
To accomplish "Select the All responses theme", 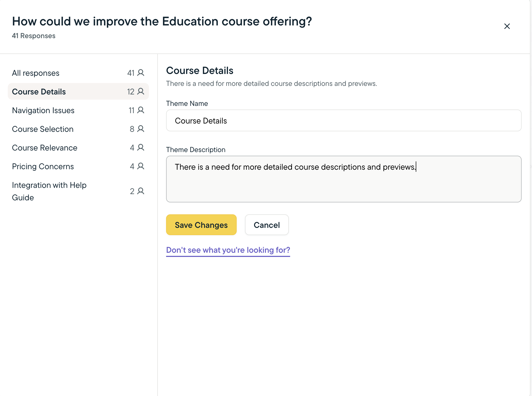I will pos(36,73).
